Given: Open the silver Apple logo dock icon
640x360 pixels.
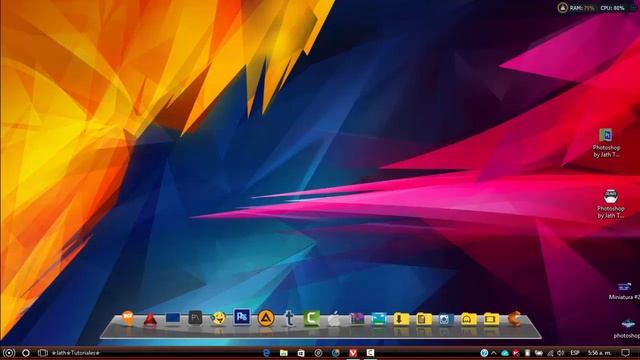Looking at the screenshot, I should [x=334, y=319].
